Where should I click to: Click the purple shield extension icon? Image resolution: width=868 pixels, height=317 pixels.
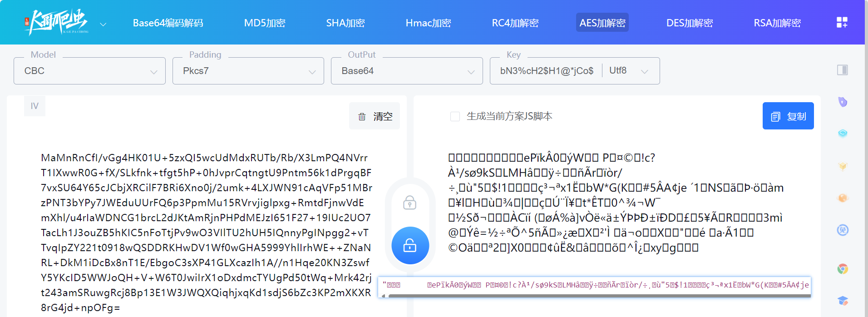[x=843, y=102]
